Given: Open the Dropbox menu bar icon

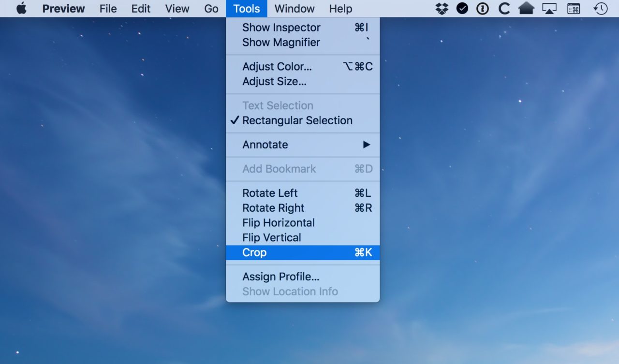Looking at the screenshot, I should tap(442, 8).
